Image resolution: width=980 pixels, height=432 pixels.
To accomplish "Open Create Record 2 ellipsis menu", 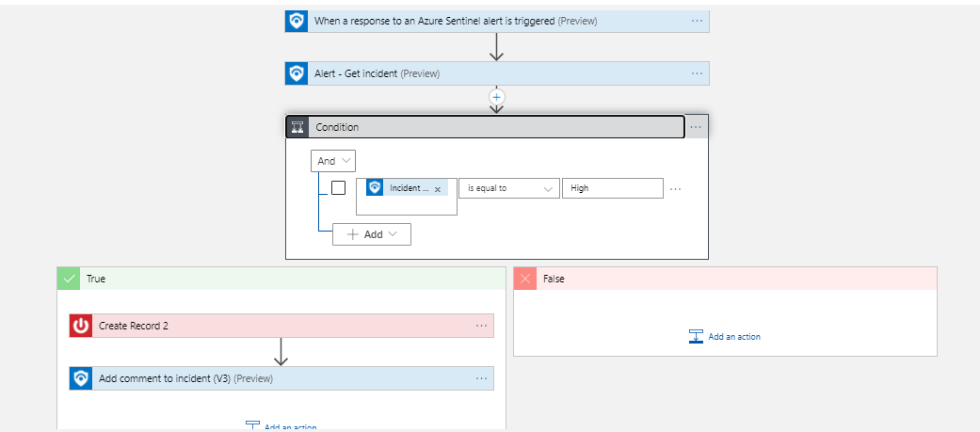I will (482, 326).
